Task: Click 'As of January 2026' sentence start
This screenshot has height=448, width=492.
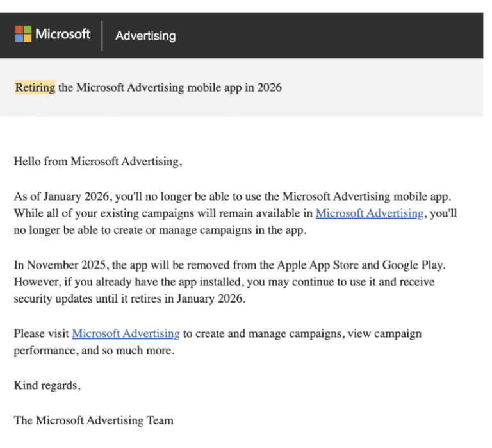Action: 61,197
